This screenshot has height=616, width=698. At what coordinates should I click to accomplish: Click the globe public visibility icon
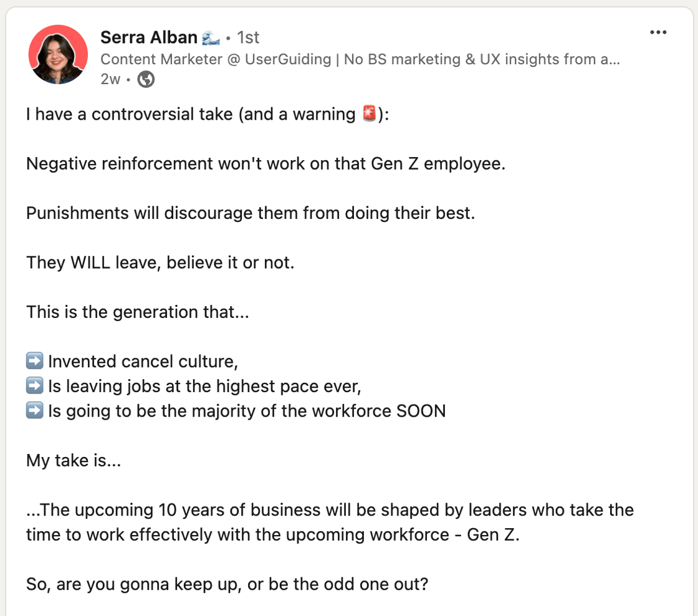(146, 80)
